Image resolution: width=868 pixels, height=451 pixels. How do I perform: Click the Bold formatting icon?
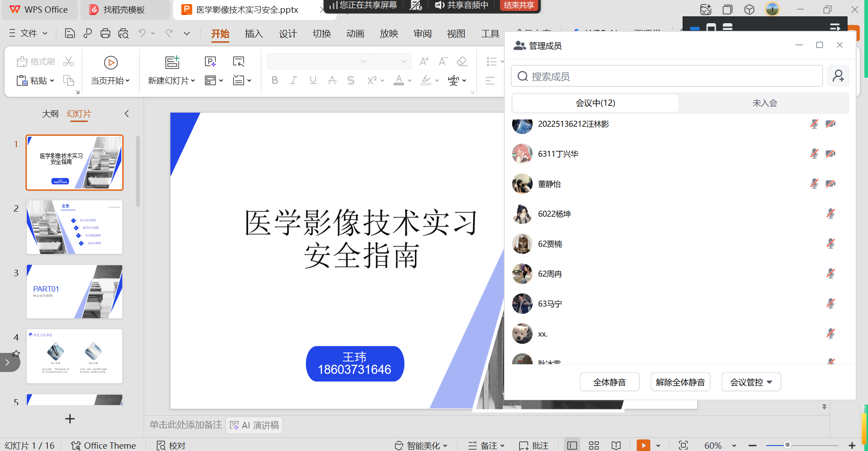[274, 80]
